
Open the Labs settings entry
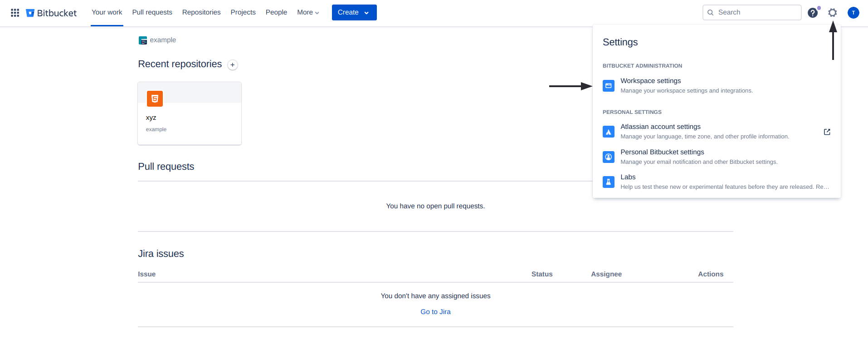point(717,182)
